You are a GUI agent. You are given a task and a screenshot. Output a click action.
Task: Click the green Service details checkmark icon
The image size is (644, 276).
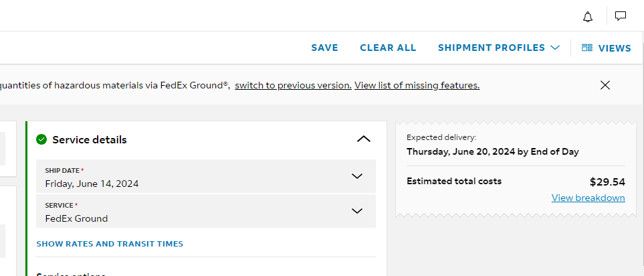coord(41,139)
